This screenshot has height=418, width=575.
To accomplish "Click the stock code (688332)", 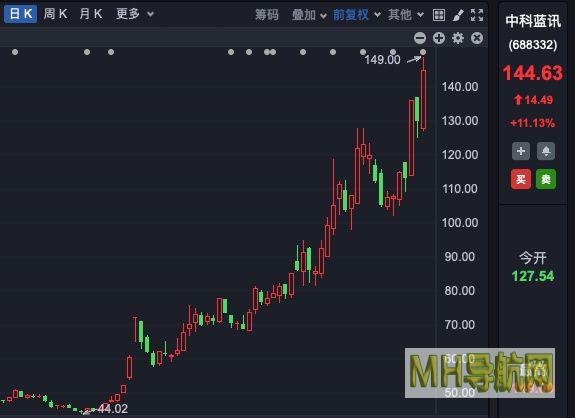I will pos(533,45).
